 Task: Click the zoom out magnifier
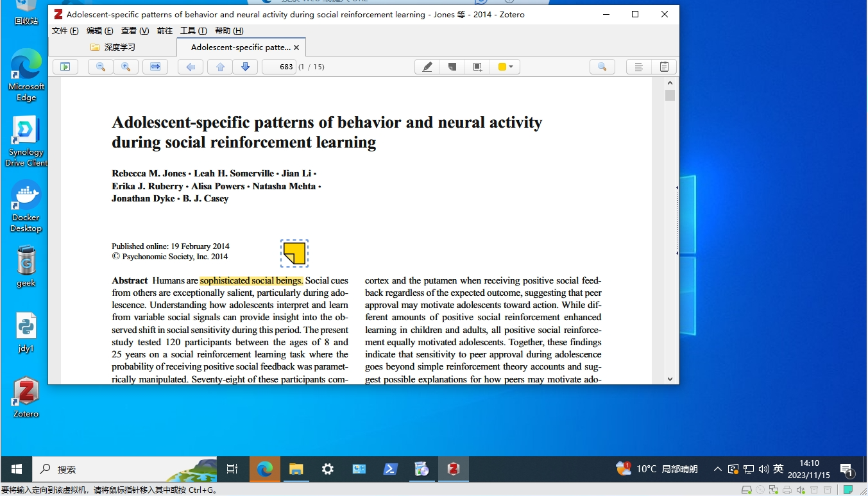coord(101,67)
